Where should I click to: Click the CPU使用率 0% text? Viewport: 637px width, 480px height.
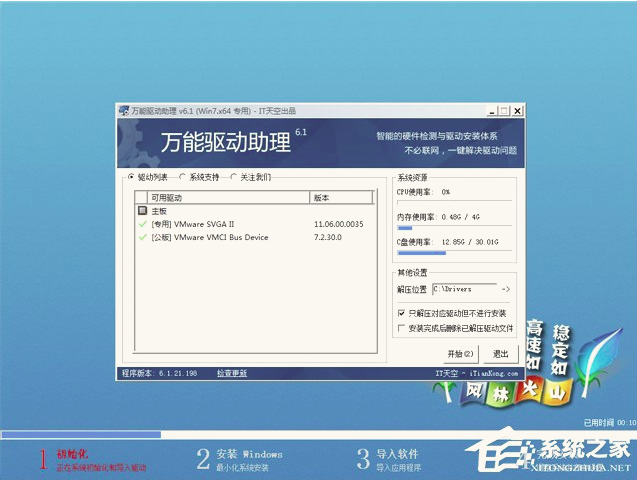(423, 192)
